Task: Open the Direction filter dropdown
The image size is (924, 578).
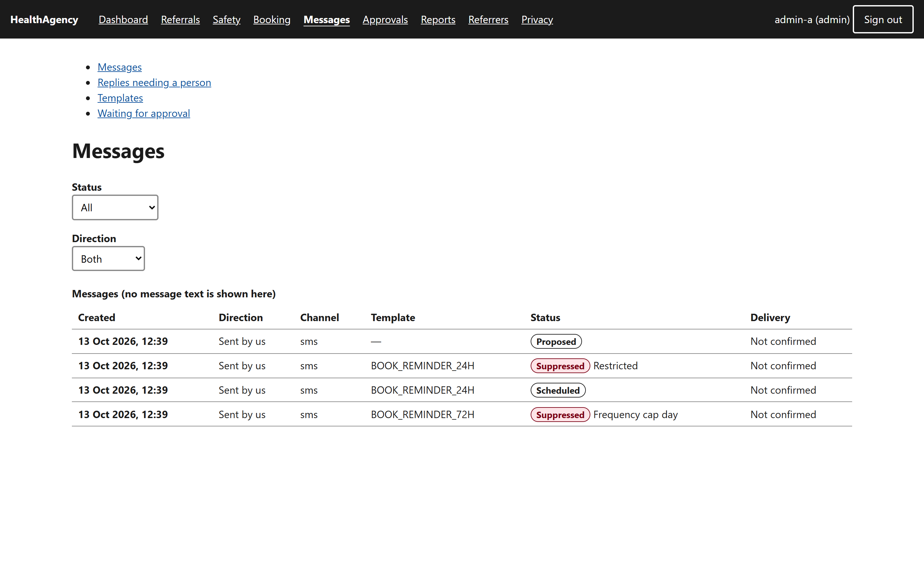Action: click(x=108, y=259)
